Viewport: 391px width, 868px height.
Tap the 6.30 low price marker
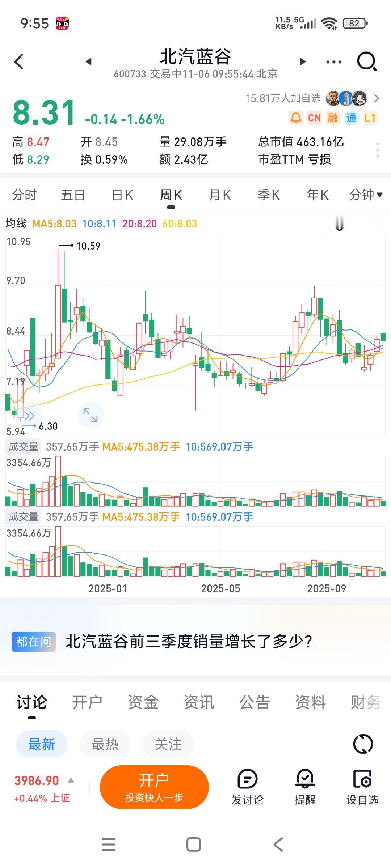coord(48,426)
